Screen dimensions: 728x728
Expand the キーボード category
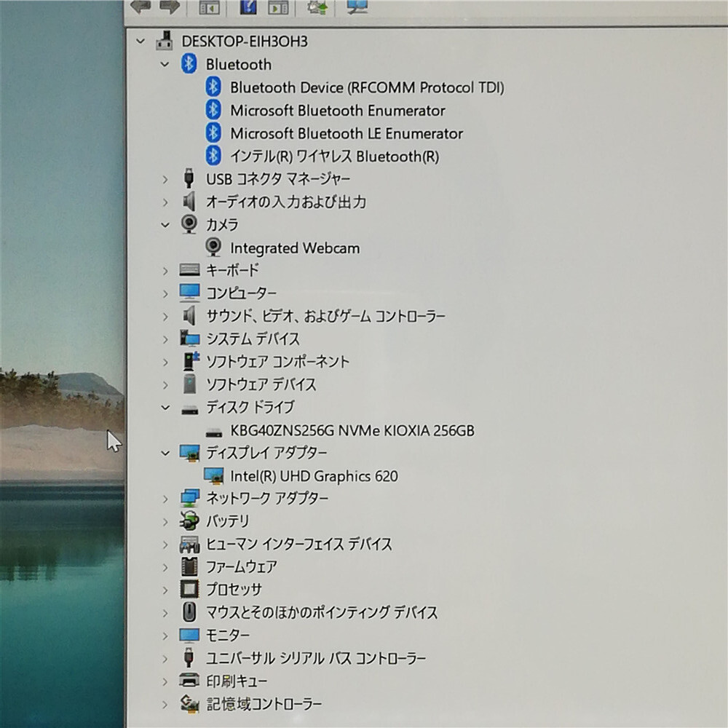(165, 271)
